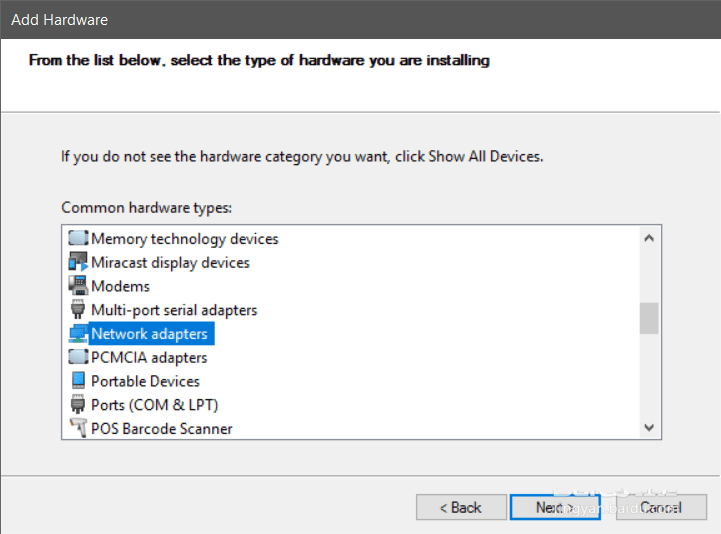The height and width of the screenshot is (534, 721).
Task: Select Multi-port serial adapters entry
Action: pyautogui.click(x=174, y=310)
